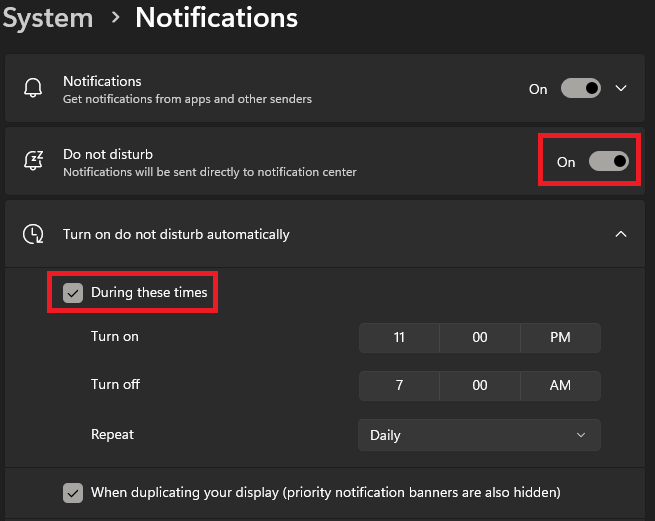The width and height of the screenshot is (655, 521).
Task: Click the clock icon for automatic do not disturb
Action: [x=33, y=234]
